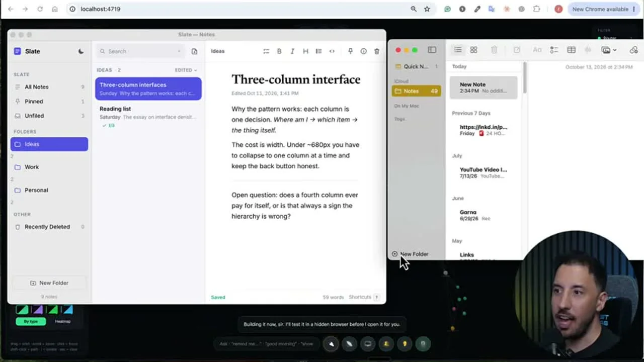Toggle dark mode moon icon in Slate
644x362 pixels.
pyautogui.click(x=81, y=51)
